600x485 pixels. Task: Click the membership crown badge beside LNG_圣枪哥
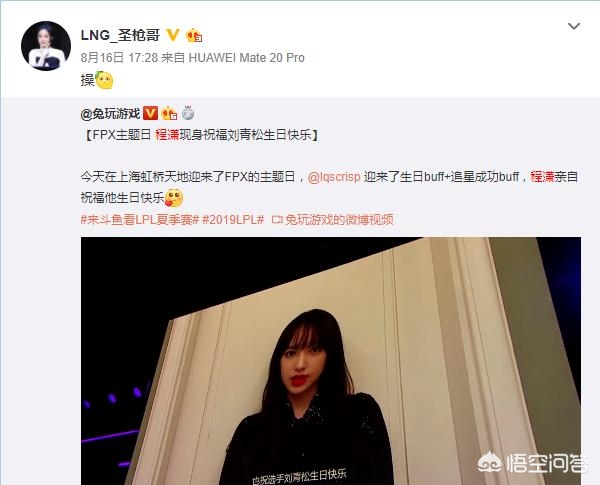194,36
